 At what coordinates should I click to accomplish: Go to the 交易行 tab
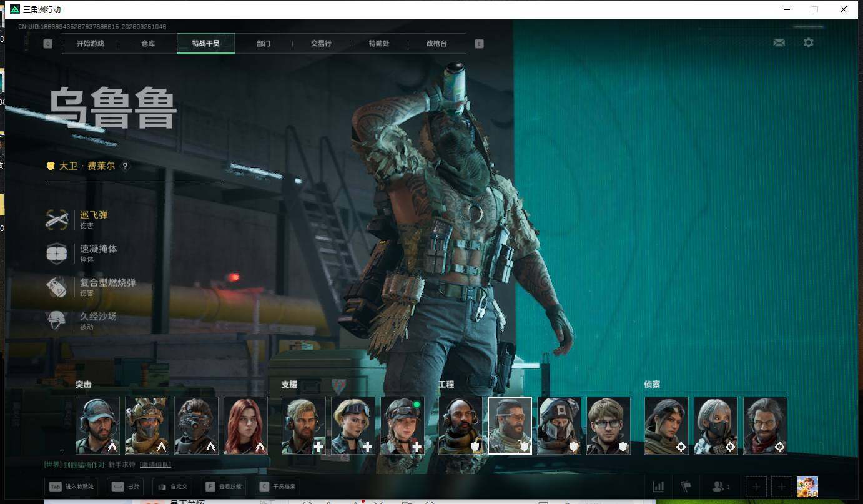321,44
